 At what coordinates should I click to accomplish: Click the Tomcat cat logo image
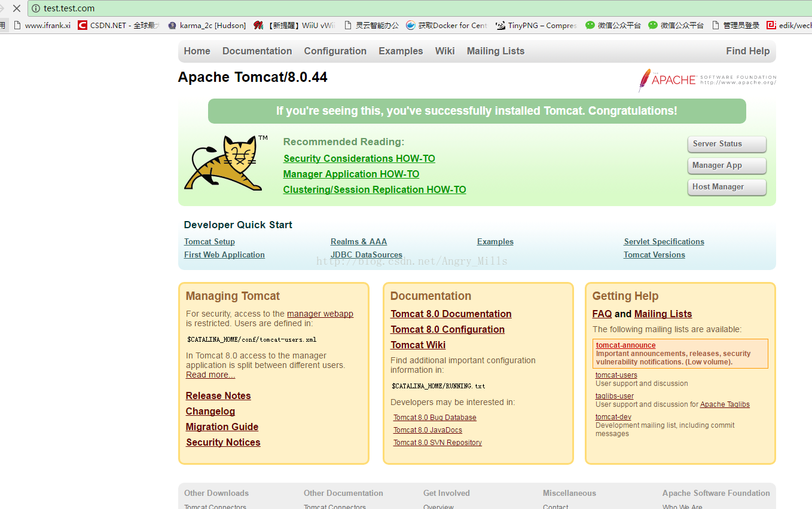click(x=227, y=163)
